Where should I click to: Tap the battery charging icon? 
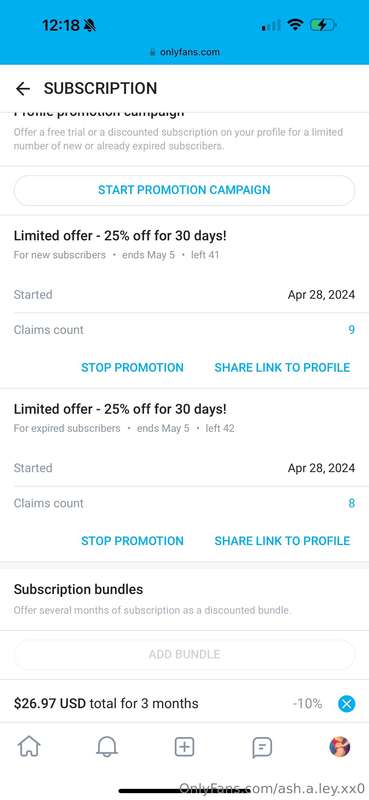323,24
